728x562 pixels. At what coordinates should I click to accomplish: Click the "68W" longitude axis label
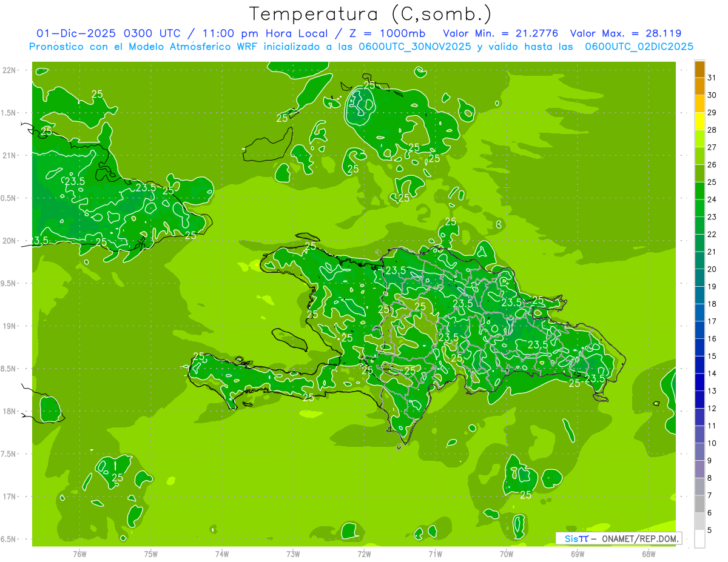pyautogui.click(x=649, y=554)
